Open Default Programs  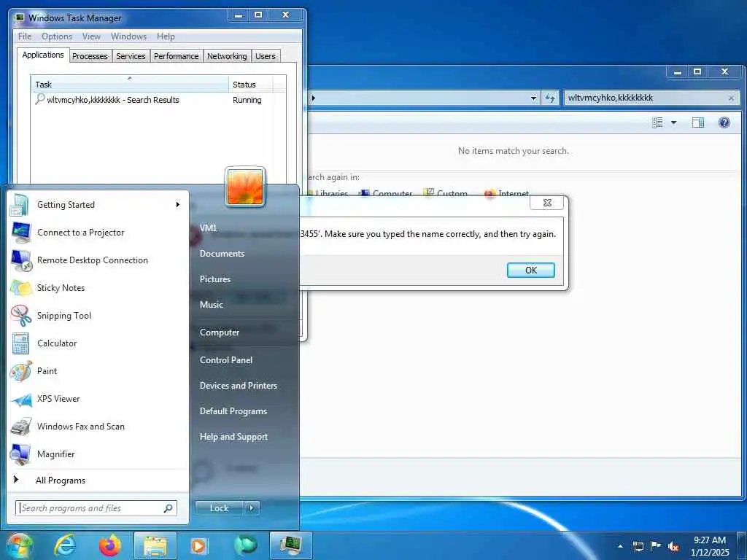coord(233,411)
